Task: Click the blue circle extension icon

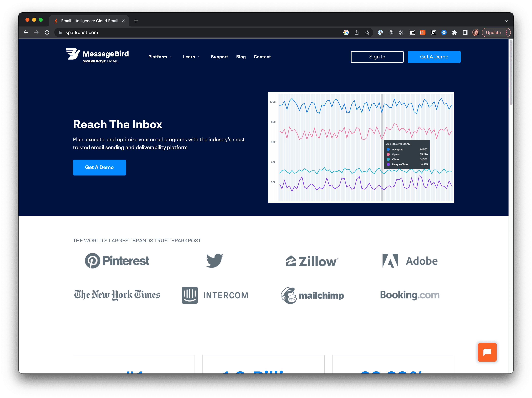Action: click(444, 32)
